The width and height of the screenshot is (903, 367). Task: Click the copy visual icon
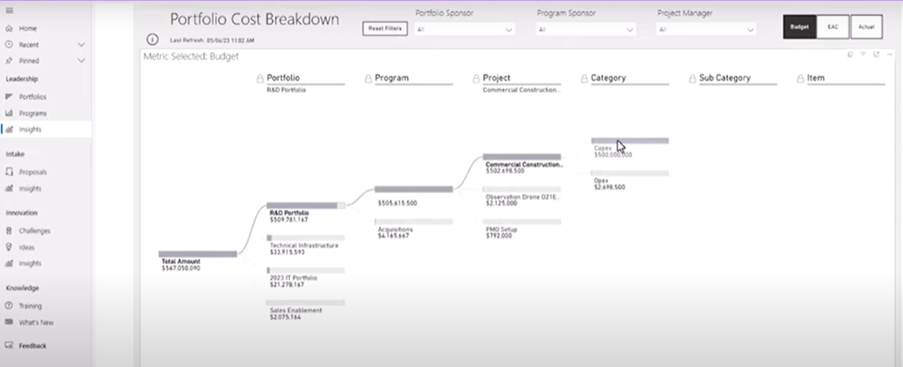click(850, 54)
